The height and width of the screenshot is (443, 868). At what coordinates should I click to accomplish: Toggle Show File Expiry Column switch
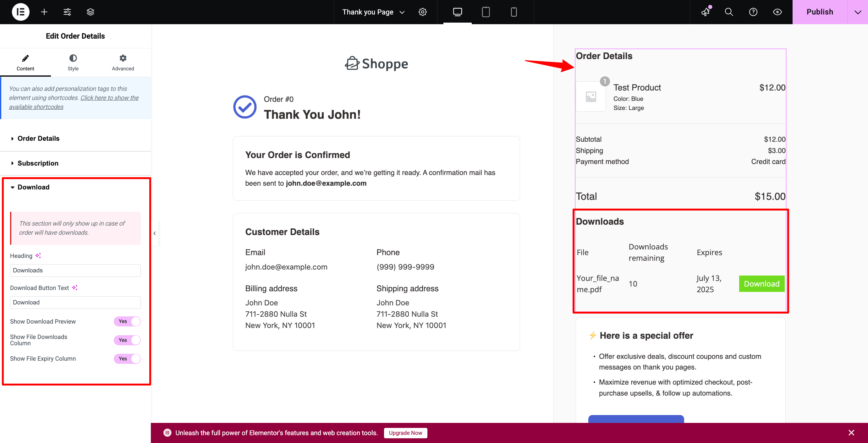[x=127, y=359]
